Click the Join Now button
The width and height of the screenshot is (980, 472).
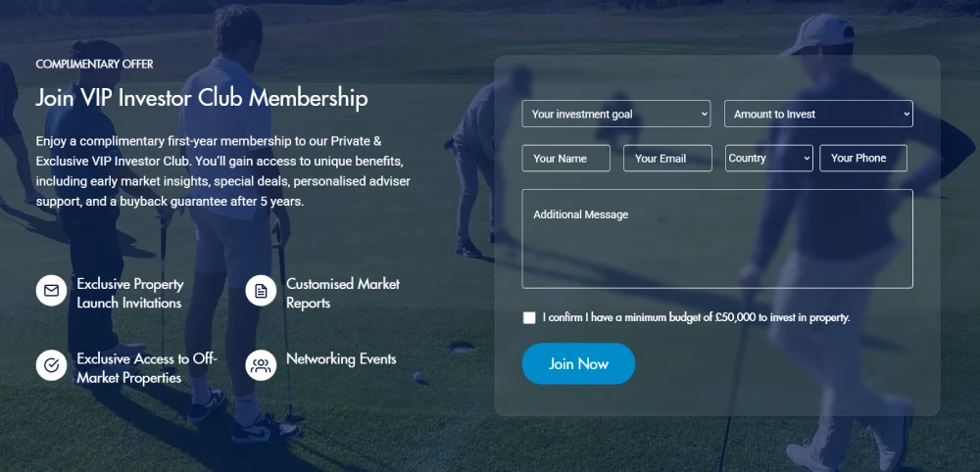point(579,363)
